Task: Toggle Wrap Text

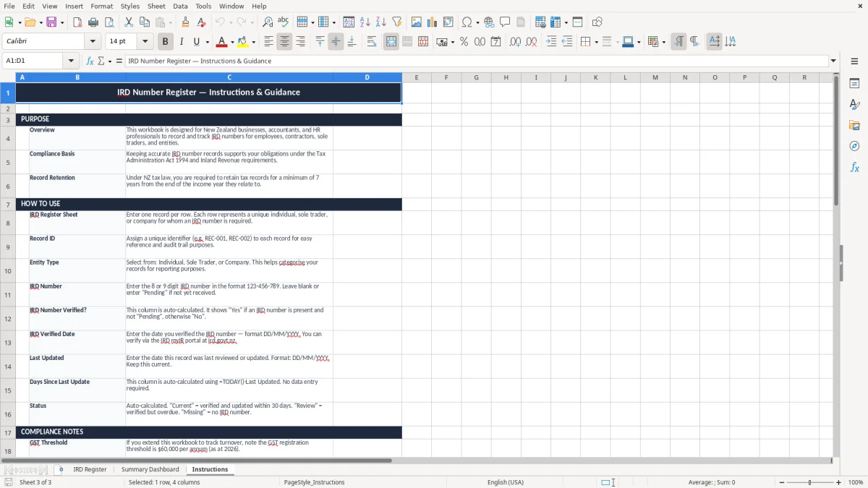Action: click(x=372, y=42)
